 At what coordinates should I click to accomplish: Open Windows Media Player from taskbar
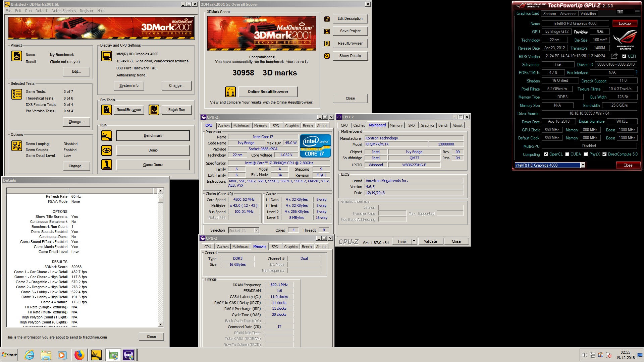[x=62, y=355]
